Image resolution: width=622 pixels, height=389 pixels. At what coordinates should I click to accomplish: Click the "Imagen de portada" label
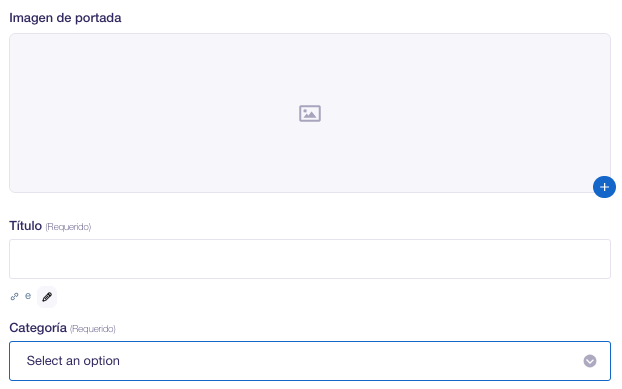(65, 18)
